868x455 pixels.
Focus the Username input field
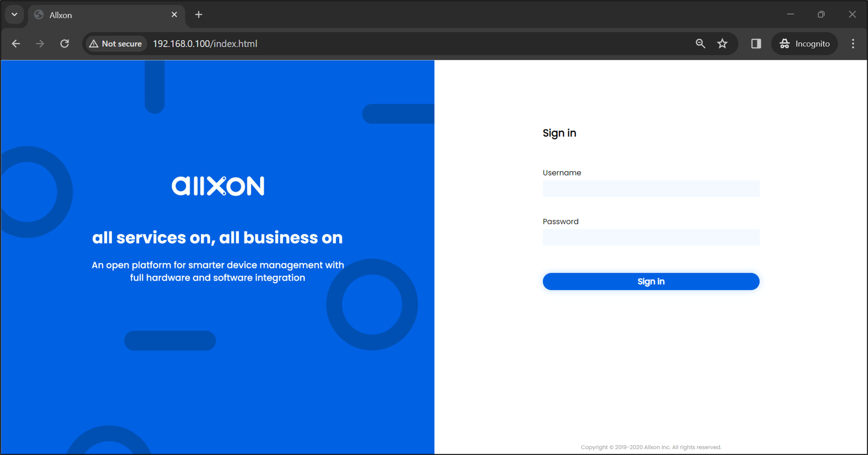pos(651,189)
